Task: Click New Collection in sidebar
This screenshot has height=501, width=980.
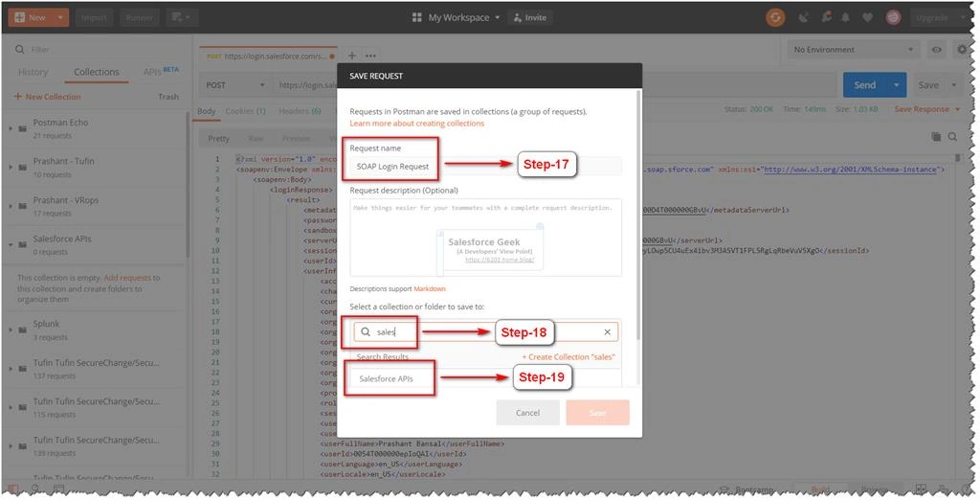Action: (x=48, y=97)
